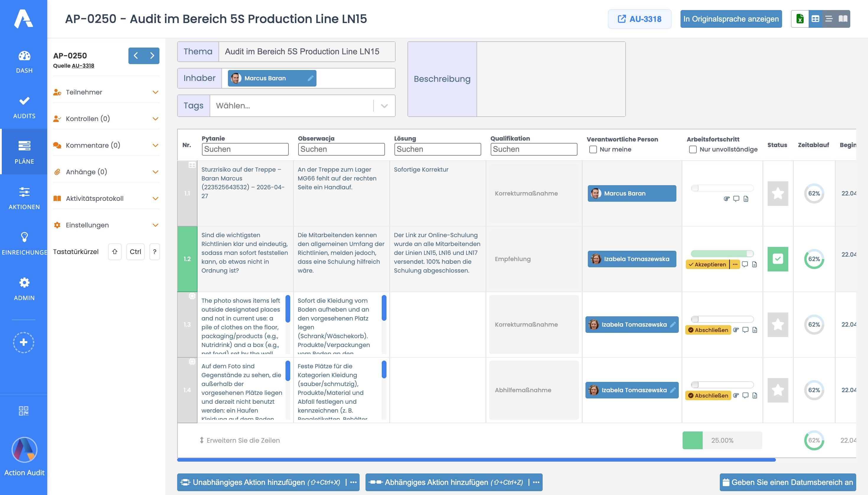The height and width of the screenshot is (495, 868).
Task: Click the app logo at top left
Action: pyautogui.click(x=23, y=19)
